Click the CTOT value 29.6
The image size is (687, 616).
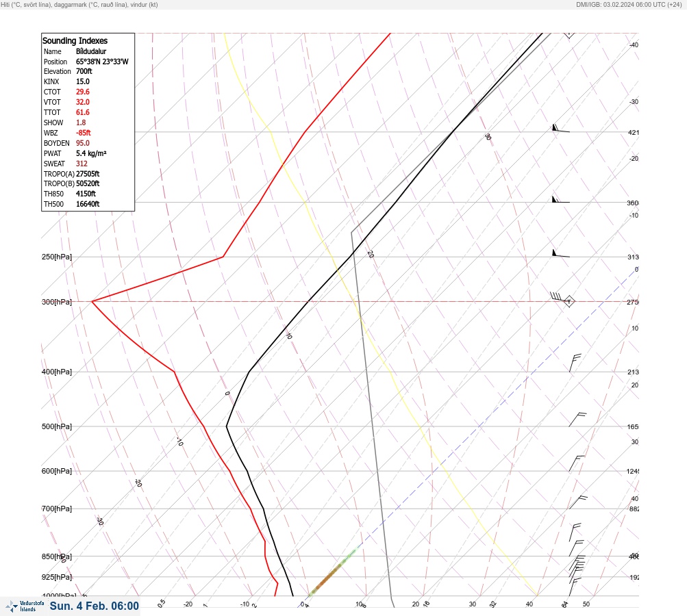coord(83,92)
